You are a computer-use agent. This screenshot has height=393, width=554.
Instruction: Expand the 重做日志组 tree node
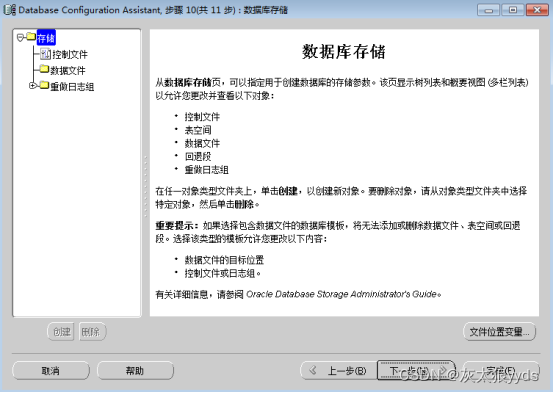(x=33, y=86)
